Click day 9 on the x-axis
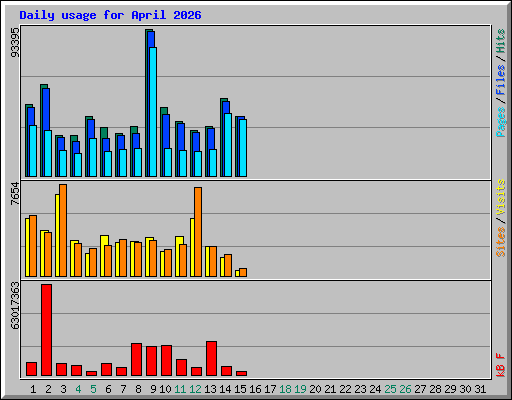The height and width of the screenshot is (400, 512). click(x=153, y=389)
